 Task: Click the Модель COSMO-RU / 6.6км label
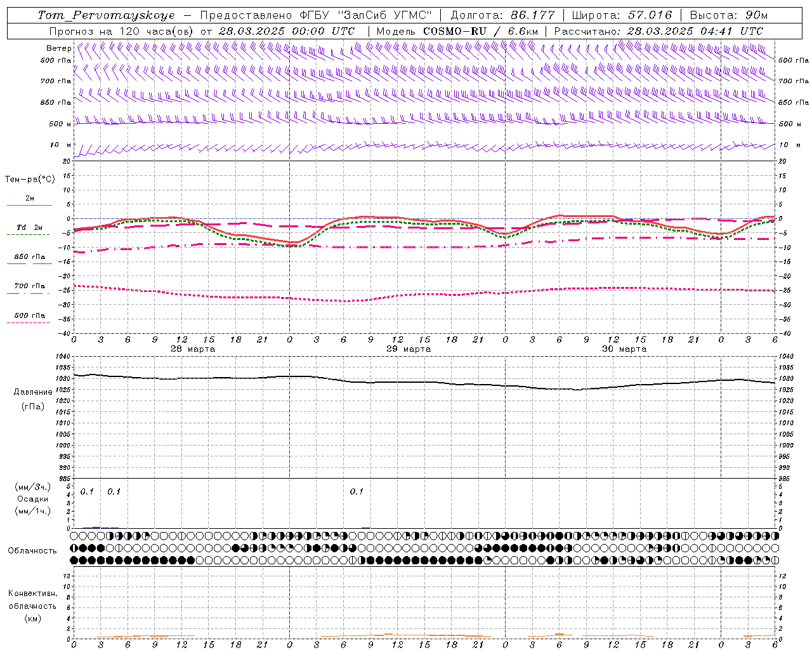coord(457,31)
